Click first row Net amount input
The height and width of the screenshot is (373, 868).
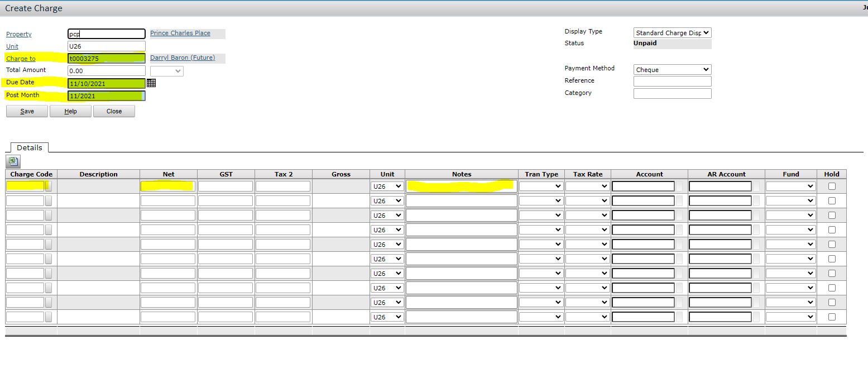[x=168, y=187]
